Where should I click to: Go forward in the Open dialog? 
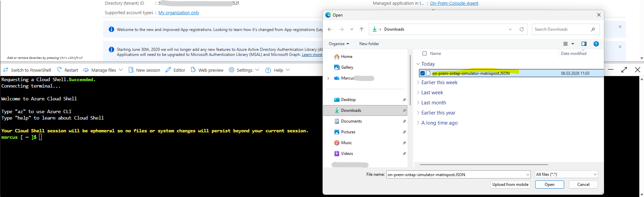(x=341, y=29)
